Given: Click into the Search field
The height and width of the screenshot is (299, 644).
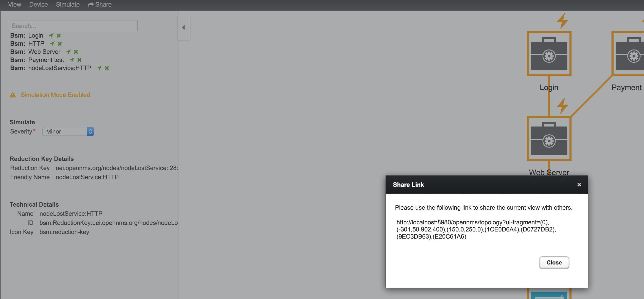Looking at the screenshot, I should coord(74,26).
